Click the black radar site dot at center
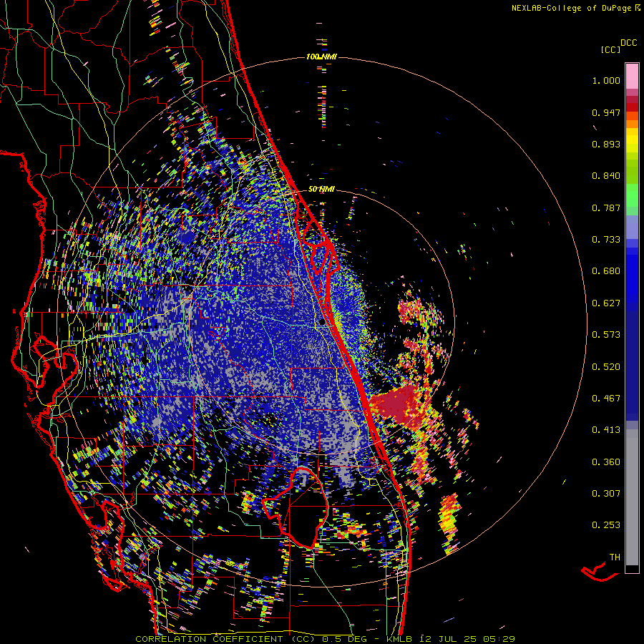Viewport: 644px width, 644px height. [x=322, y=323]
